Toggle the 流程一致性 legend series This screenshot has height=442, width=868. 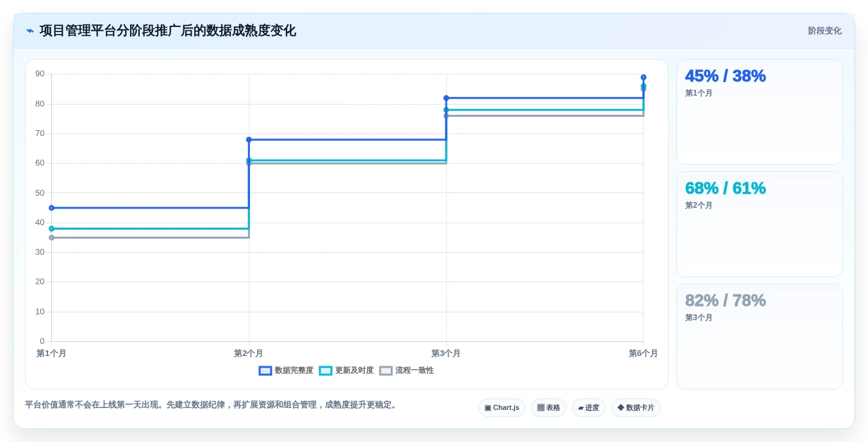(x=406, y=370)
